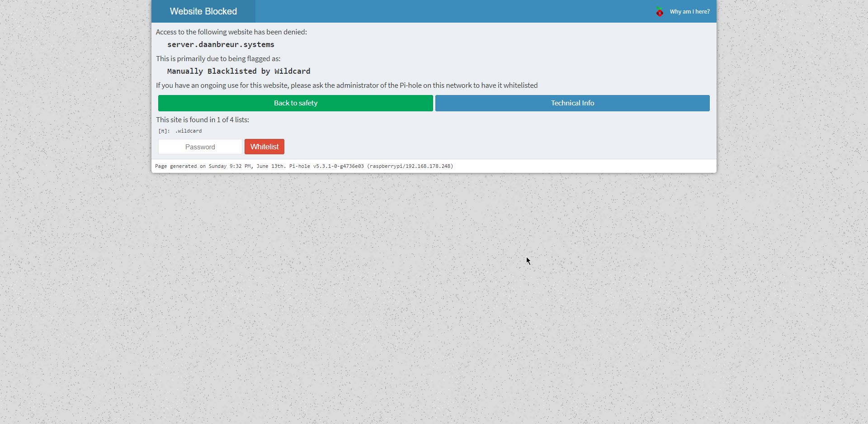Focus the Password box before whitelisting

tap(200, 146)
